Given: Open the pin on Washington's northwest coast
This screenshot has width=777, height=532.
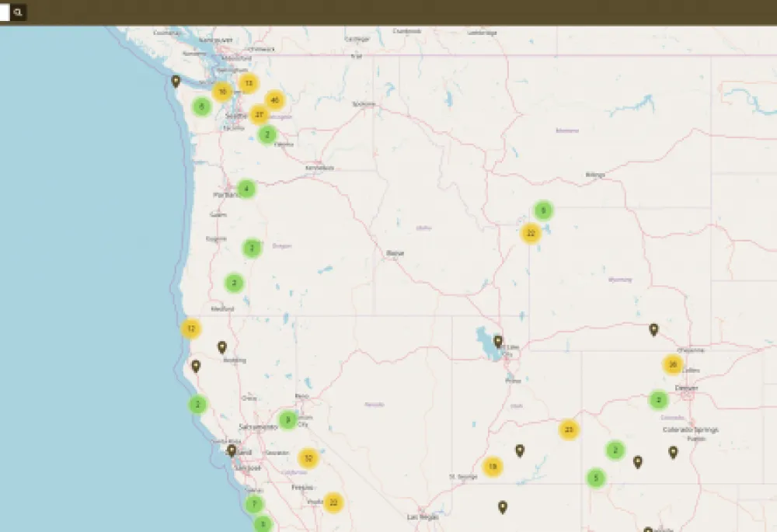Looking at the screenshot, I should coord(176,82).
